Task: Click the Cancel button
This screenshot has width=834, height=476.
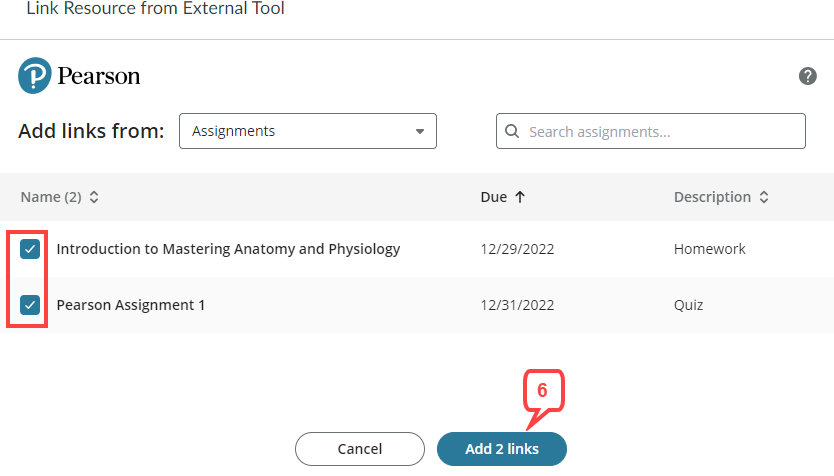Action: click(x=360, y=448)
